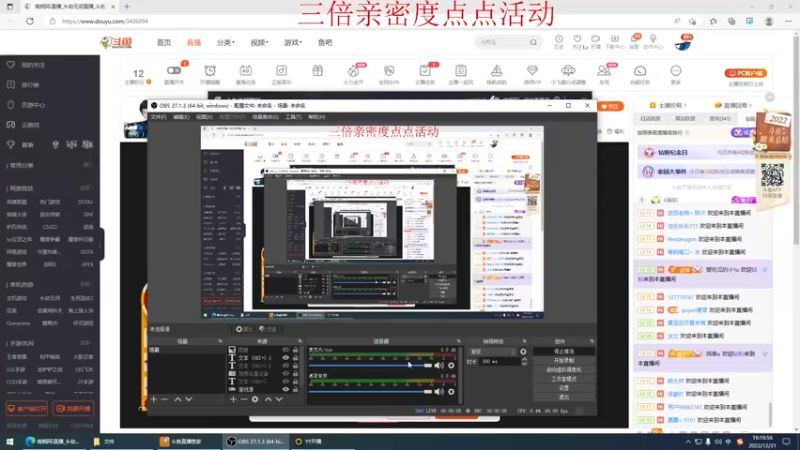Screen dimensions: 800x450
Task: Open the diamond VIP icon in streamer toolbar
Action: tap(532, 70)
